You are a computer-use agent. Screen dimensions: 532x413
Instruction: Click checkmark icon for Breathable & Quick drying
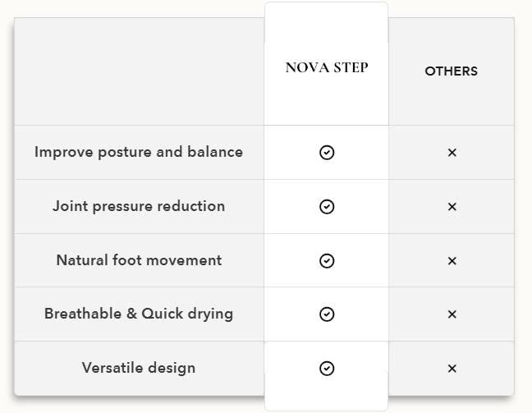pos(327,314)
